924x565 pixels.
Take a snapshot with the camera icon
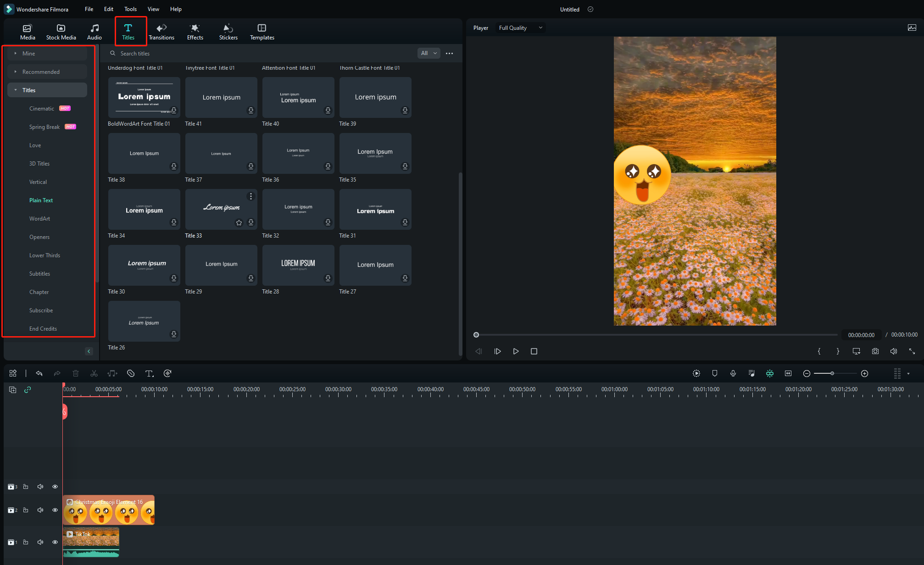coord(875,351)
